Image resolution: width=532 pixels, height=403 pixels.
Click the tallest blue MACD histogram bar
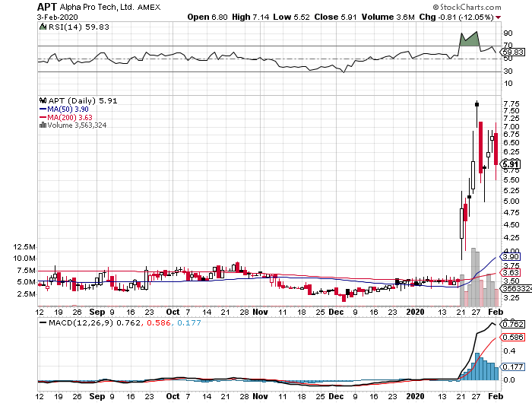477,367
